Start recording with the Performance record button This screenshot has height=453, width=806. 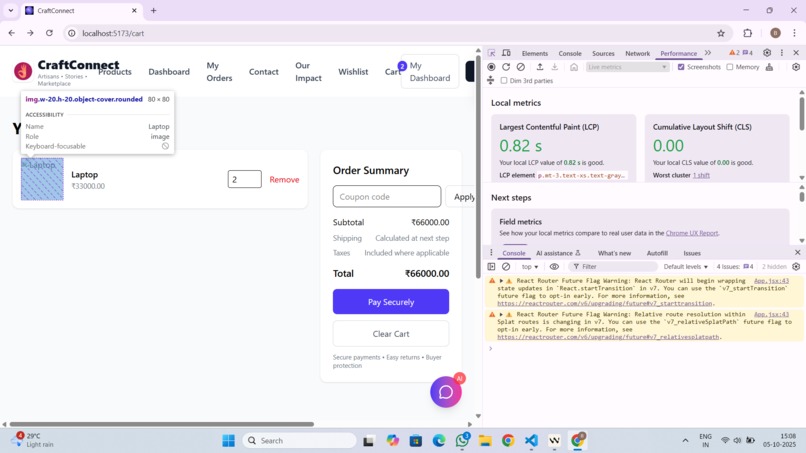click(491, 67)
